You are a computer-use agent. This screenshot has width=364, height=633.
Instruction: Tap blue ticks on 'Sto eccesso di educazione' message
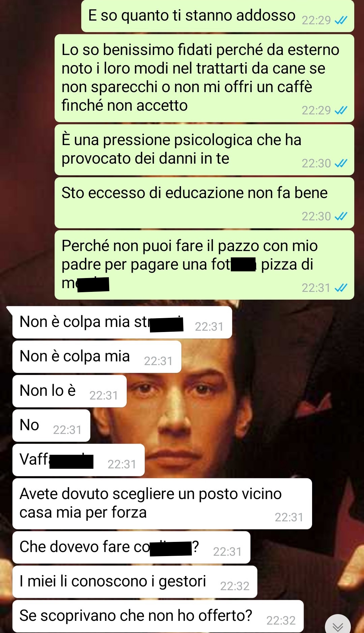click(341, 216)
